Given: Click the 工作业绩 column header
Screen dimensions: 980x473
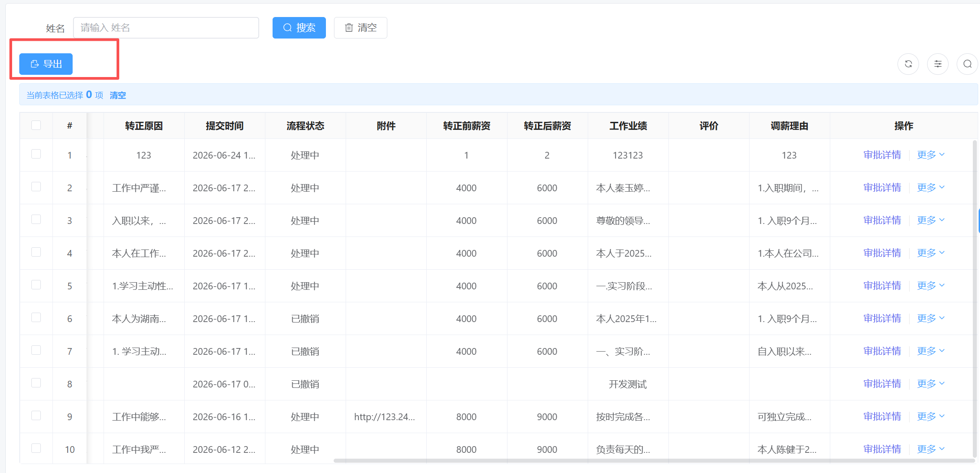Looking at the screenshot, I should pyautogui.click(x=628, y=126).
